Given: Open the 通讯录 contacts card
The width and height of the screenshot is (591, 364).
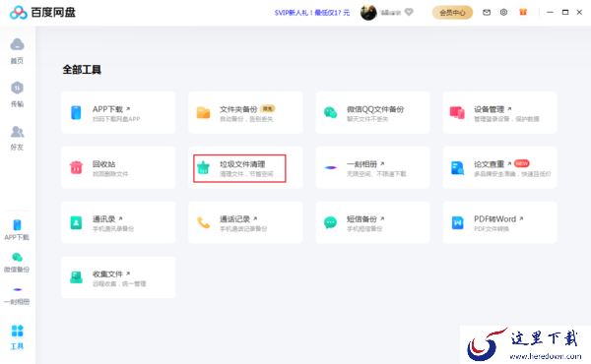Looking at the screenshot, I should click(x=118, y=222).
